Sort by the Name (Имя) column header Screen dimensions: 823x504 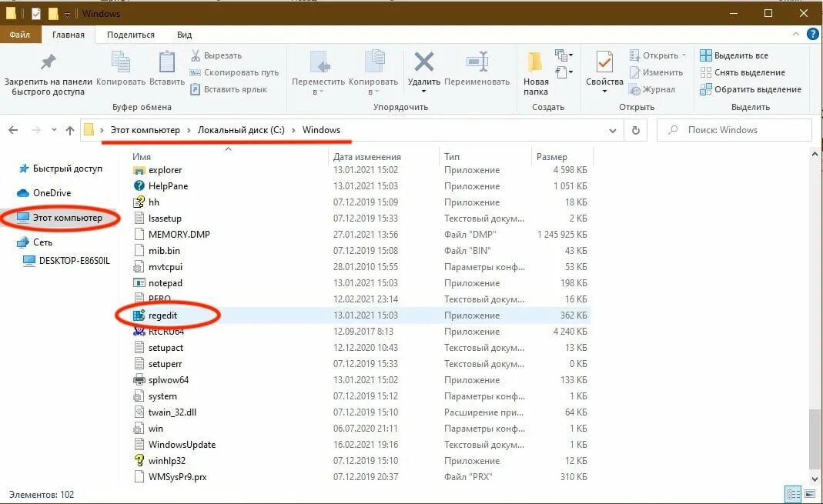click(142, 157)
